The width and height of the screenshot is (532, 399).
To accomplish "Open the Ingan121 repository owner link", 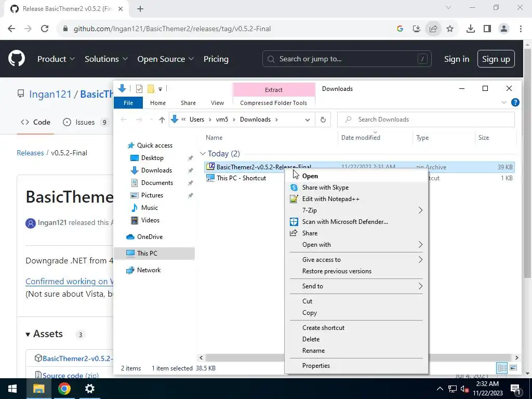I will tap(50, 94).
